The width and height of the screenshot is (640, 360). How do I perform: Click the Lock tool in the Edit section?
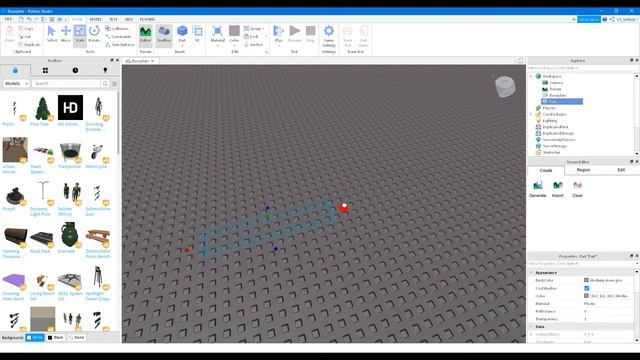(251, 36)
